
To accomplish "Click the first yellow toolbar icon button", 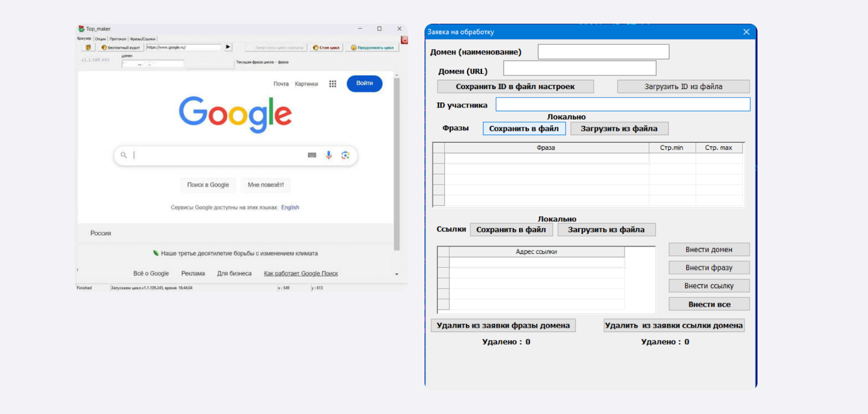I will pyautogui.click(x=88, y=47).
